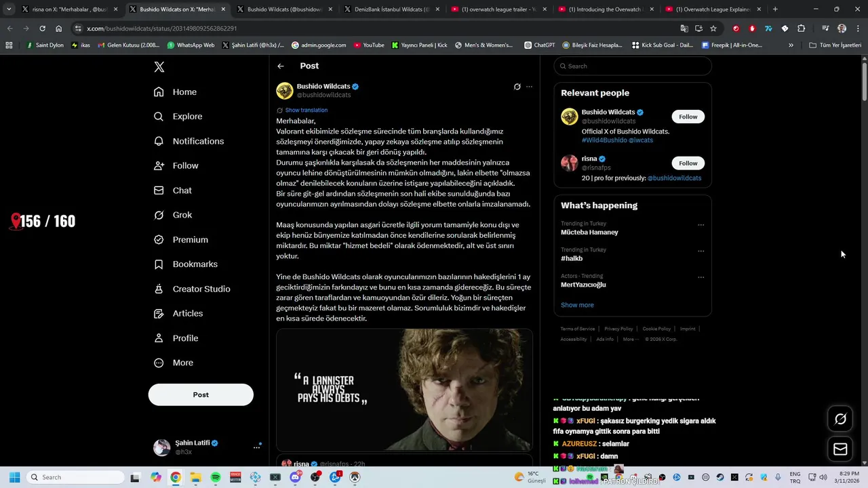Open options for MertYazıcıoğlu trend

click(701, 277)
